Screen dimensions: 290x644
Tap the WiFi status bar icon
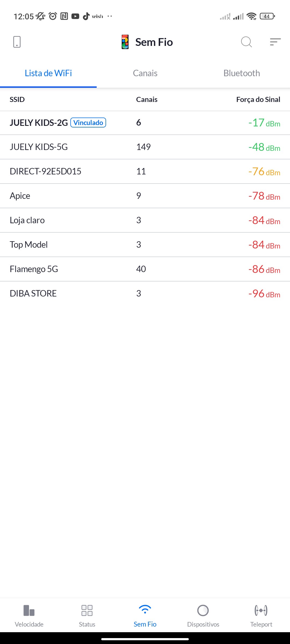click(251, 16)
